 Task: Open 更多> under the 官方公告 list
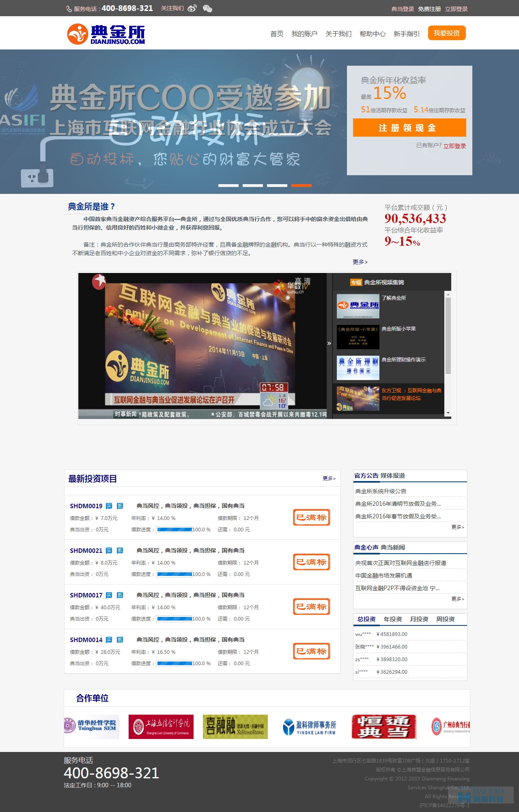458,527
